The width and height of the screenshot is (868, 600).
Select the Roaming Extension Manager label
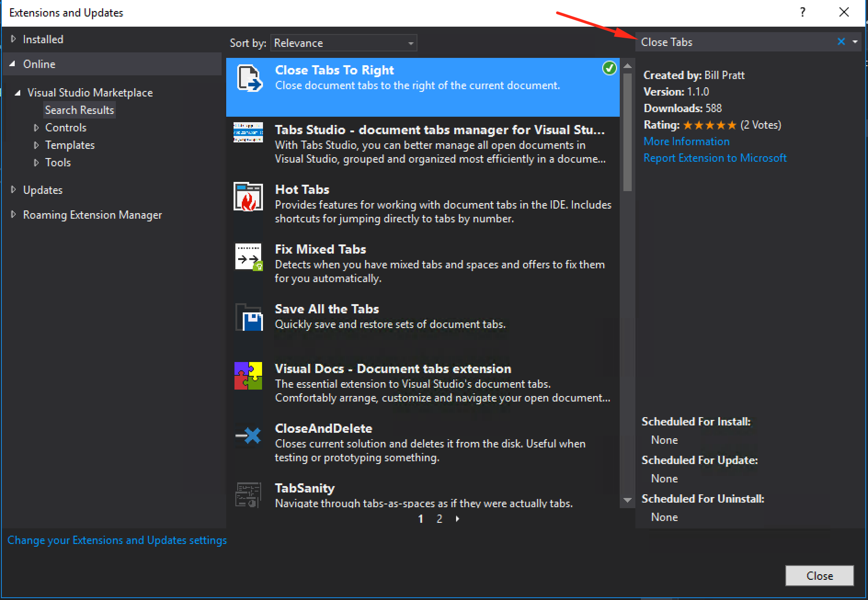pyautogui.click(x=92, y=215)
